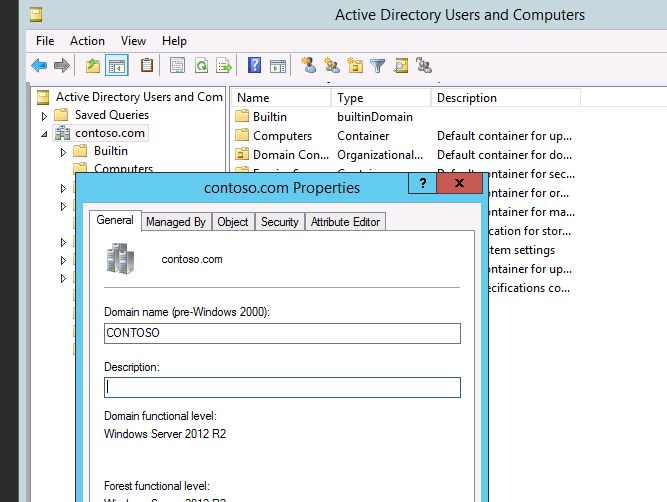667x502 pixels.
Task: Expand the Builtin tree node
Action: click(63, 152)
